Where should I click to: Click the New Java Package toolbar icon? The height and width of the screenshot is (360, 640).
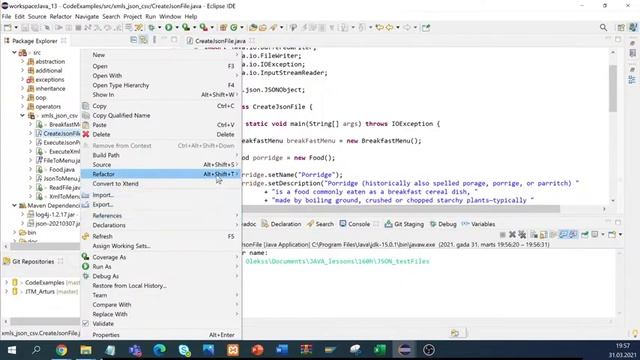(x=223, y=27)
